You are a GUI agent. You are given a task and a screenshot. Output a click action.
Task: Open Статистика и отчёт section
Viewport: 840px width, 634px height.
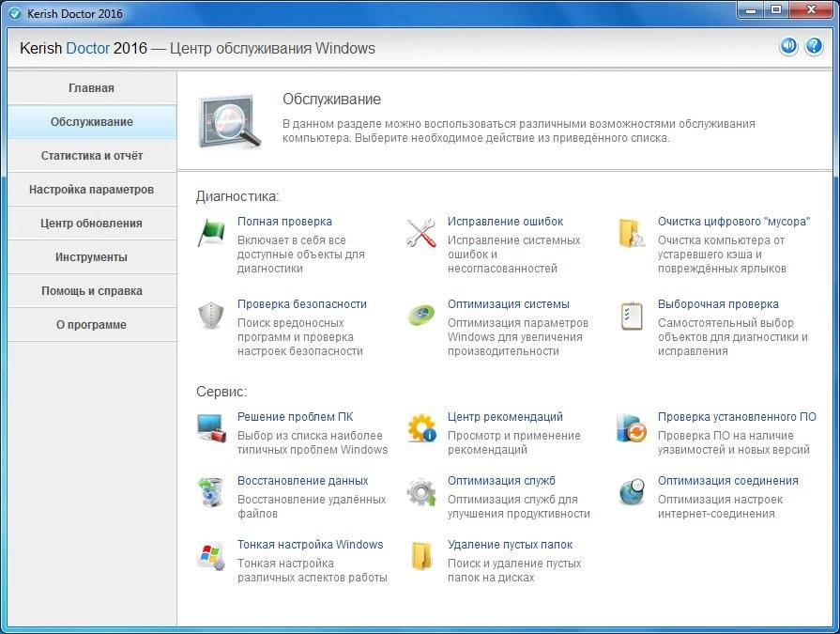[x=92, y=155]
